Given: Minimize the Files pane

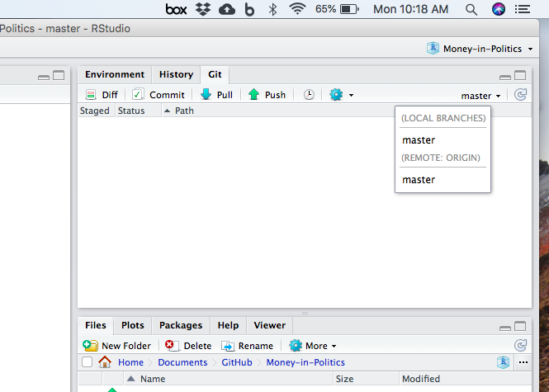Looking at the screenshot, I should pyautogui.click(x=505, y=328).
